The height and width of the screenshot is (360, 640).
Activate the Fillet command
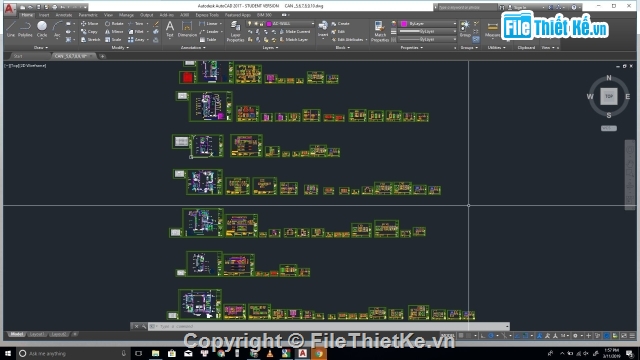(x=136, y=31)
